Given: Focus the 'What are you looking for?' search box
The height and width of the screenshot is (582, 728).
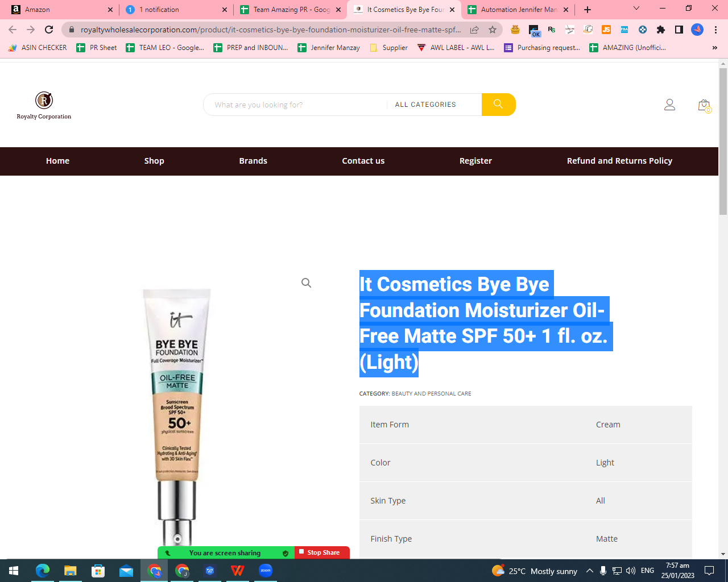Looking at the screenshot, I should (x=295, y=105).
